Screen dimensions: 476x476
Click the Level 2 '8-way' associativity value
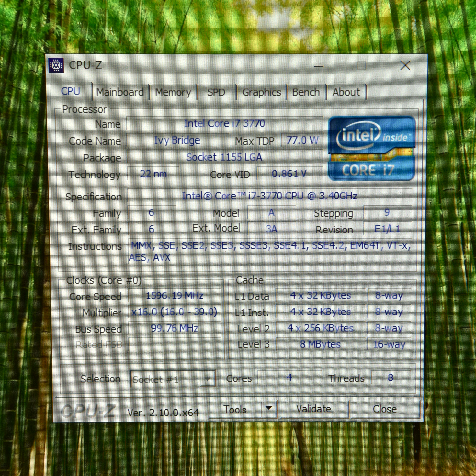click(389, 328)
